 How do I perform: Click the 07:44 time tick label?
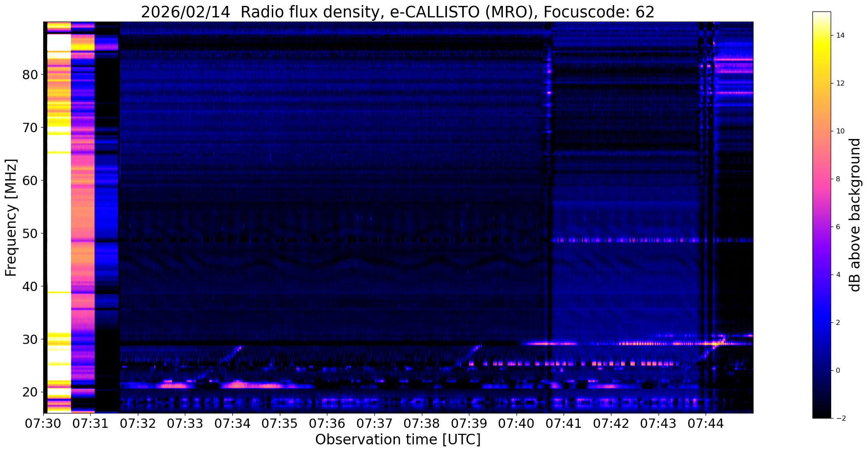coord(706,423)
